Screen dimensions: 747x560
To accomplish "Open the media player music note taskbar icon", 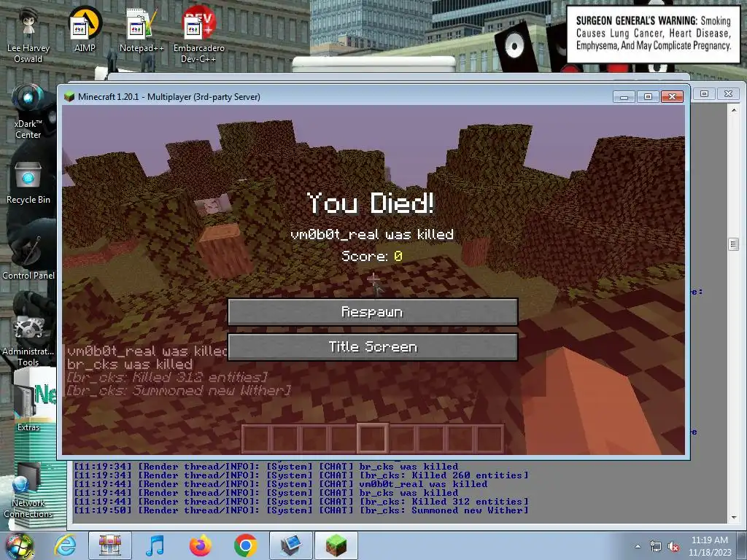I will pos(155,545).
